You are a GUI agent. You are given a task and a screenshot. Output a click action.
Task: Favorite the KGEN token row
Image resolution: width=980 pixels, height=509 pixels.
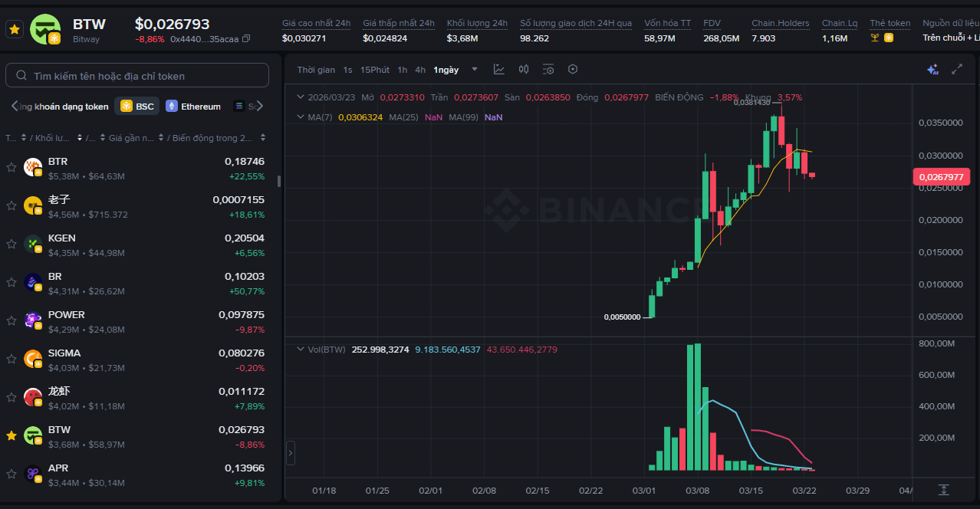click(12, 244)
